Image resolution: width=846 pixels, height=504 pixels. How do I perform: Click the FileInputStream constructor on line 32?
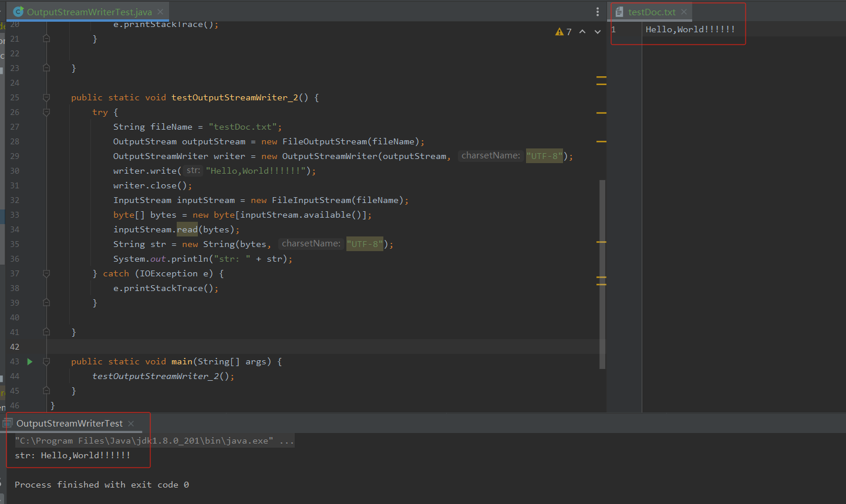311,200
